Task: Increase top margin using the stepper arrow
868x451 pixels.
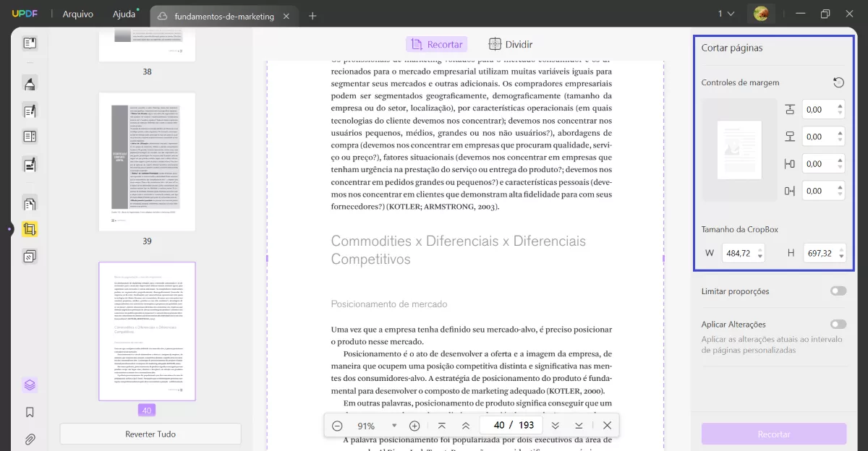Action: [840, 106]
